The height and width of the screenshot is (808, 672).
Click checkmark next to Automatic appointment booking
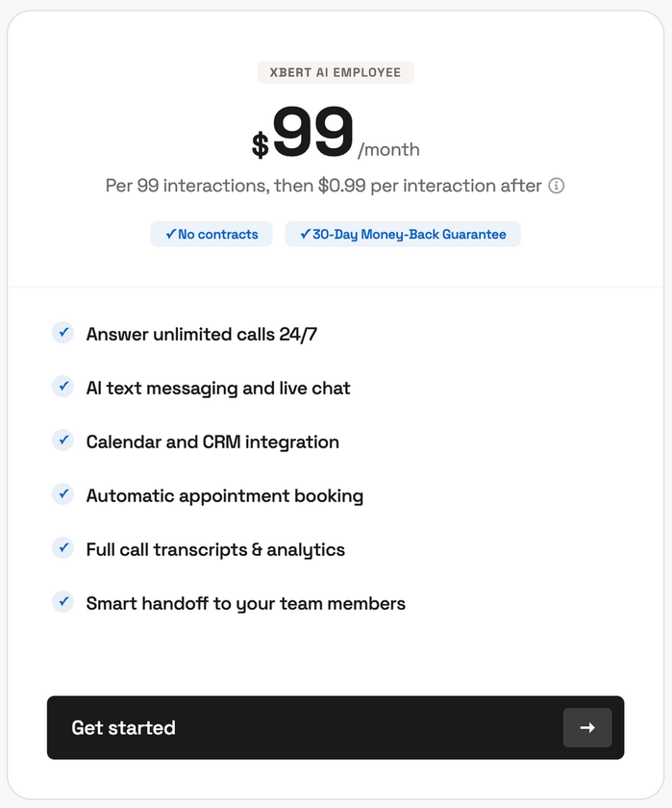coord(62,494)
